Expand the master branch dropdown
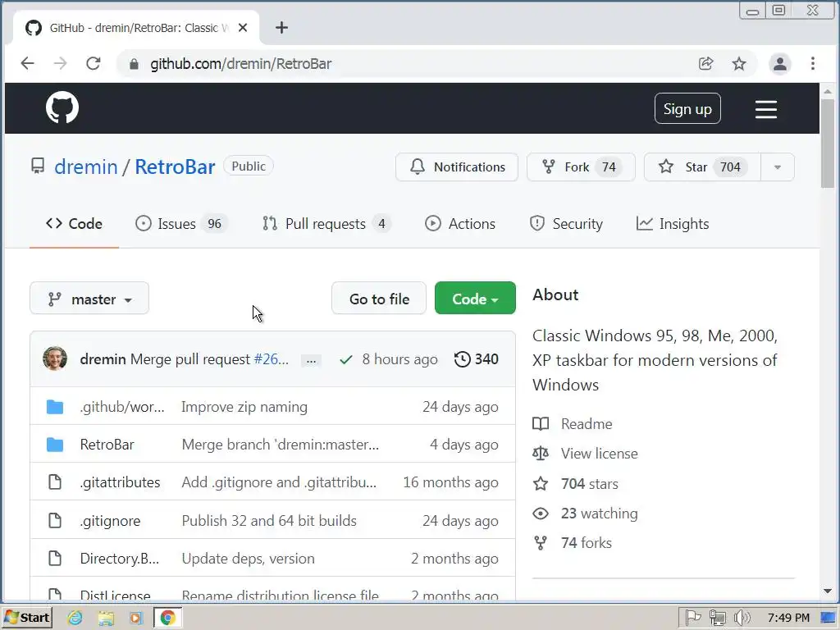Screen dimensions: 840x630 coord(89,299)
